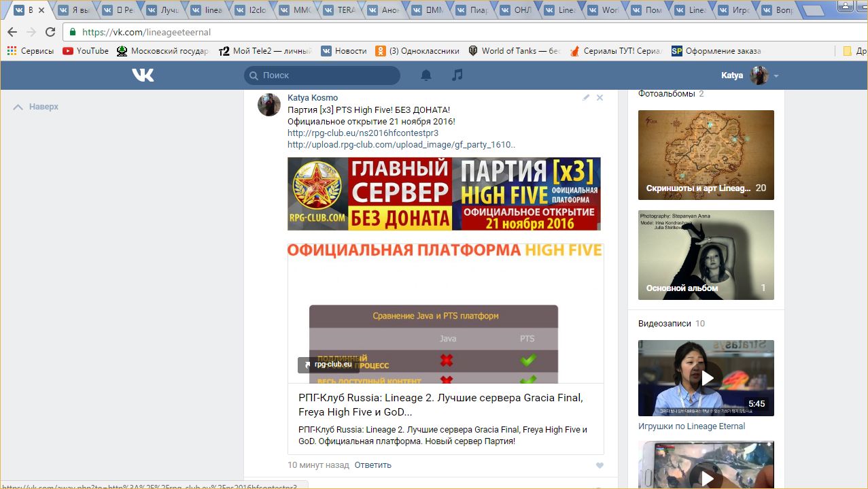
Task: Switch to the Вопр browser tab
Action: point(780,10)
